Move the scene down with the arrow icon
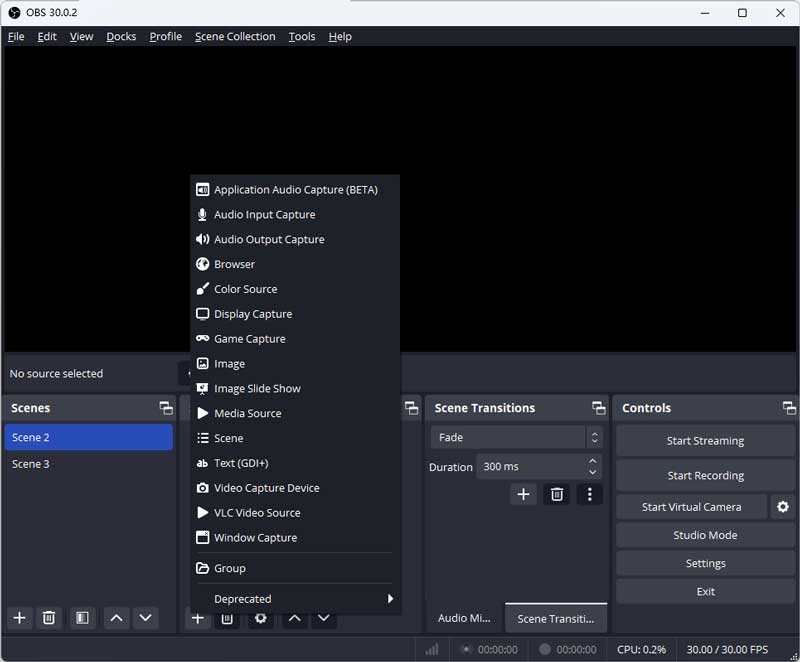The width and height of the screenshot is (800, 662). click(x=146, y=618)
